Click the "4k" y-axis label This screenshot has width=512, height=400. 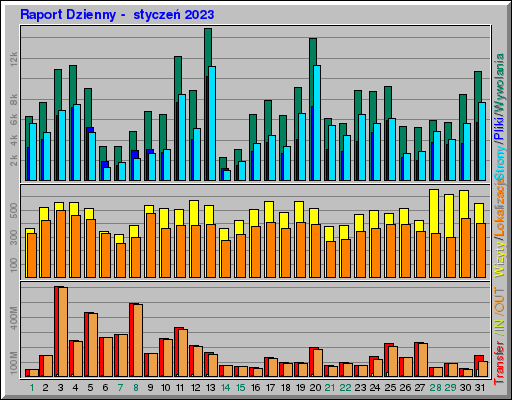pyautogui.click(x=14, y=140)
